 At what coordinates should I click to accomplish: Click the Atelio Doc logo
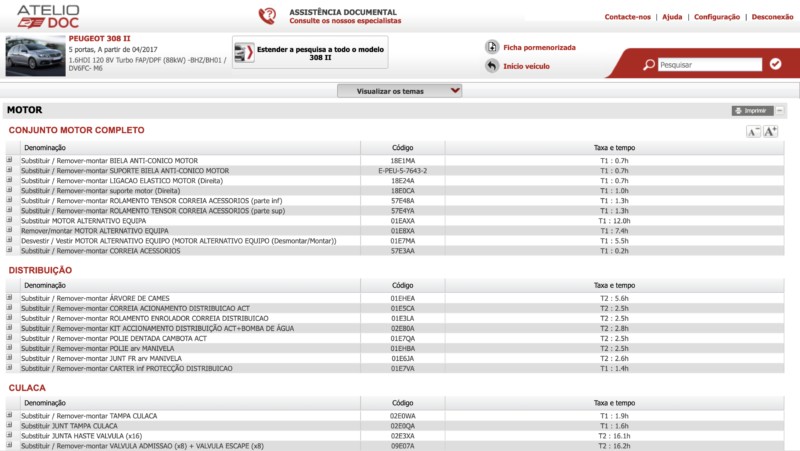coord(48,17)
